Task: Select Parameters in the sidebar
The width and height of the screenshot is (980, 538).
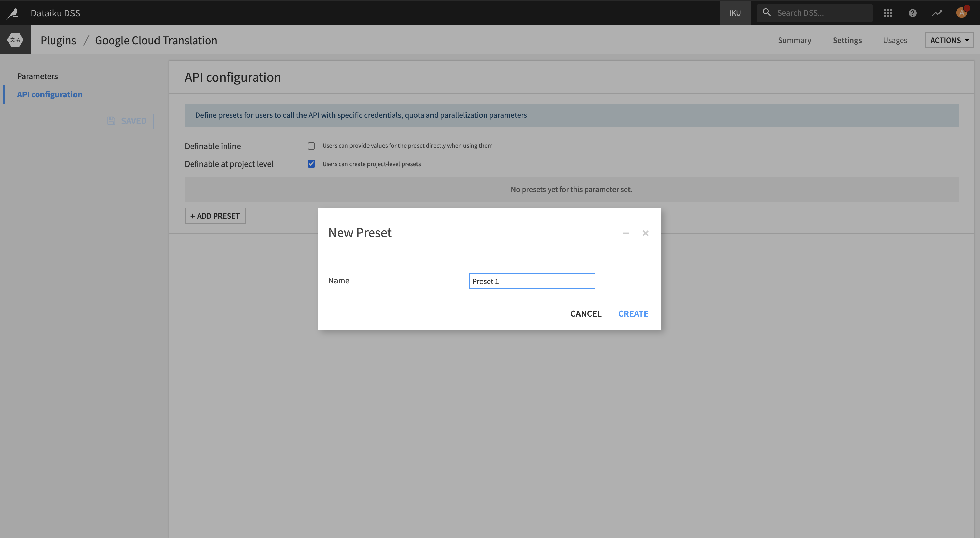Action: [37, 76]
